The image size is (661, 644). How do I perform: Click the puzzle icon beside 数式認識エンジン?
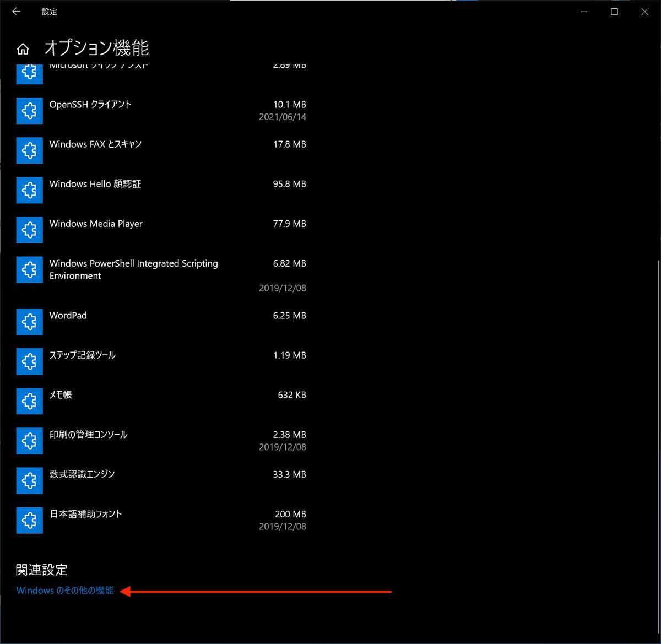click(30, 480)
